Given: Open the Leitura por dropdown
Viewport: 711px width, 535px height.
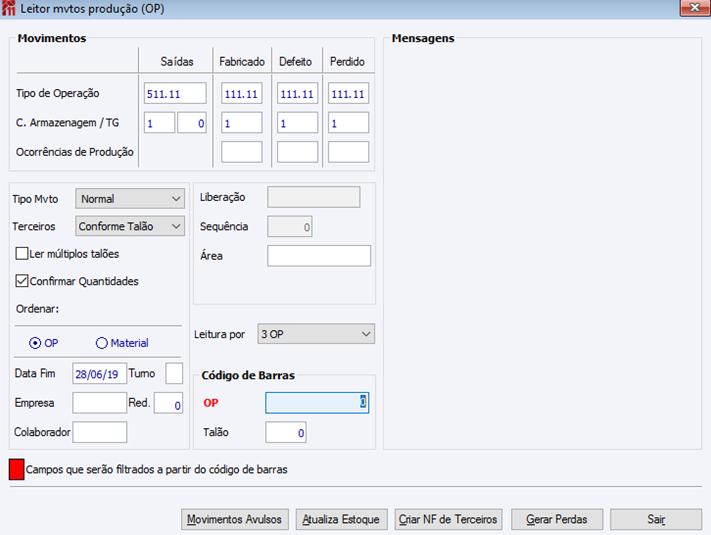Looking at the screenshot, I should click(x=316, y=334).
